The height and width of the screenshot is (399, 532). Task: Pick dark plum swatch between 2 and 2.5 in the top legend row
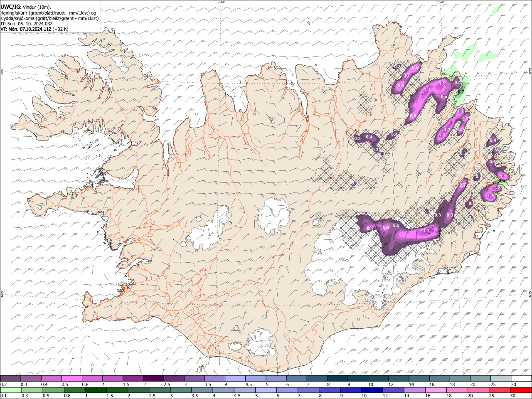153,379
